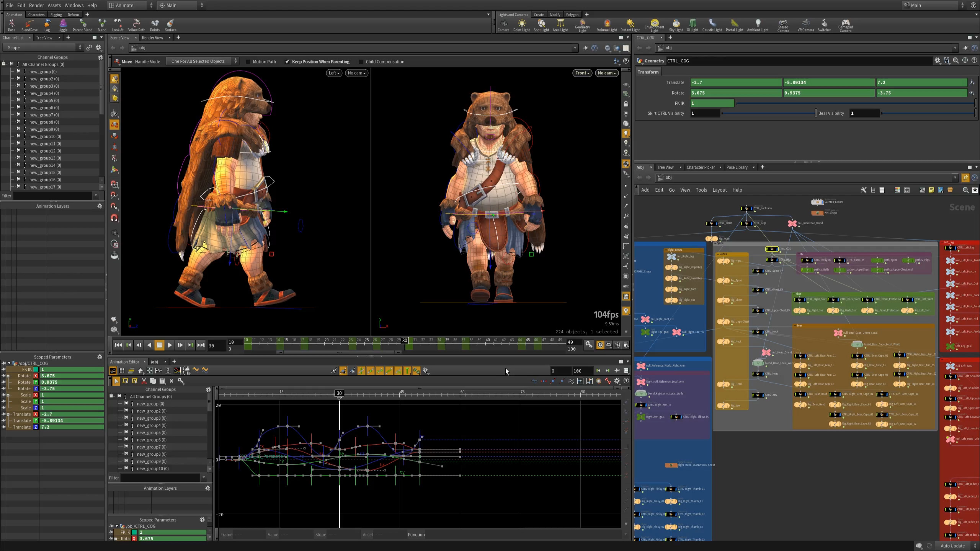Viewport: 980px width, 551px height.
Task: Click the Play button in timeline
Action: (x=170, y=344)
